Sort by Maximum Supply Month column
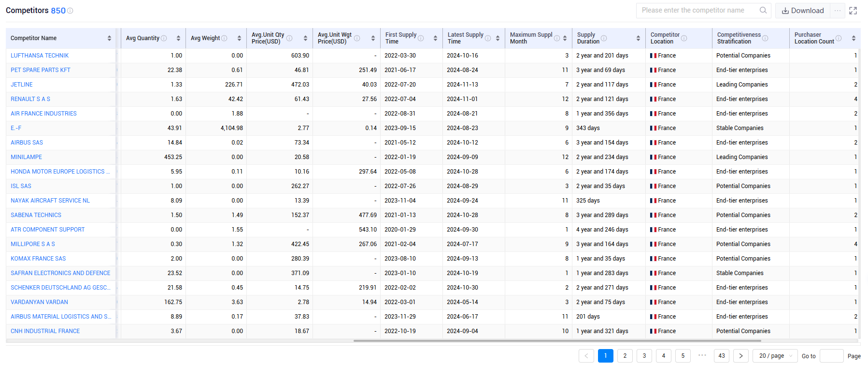This screenshot has height=365, width=868. point(565,38)
